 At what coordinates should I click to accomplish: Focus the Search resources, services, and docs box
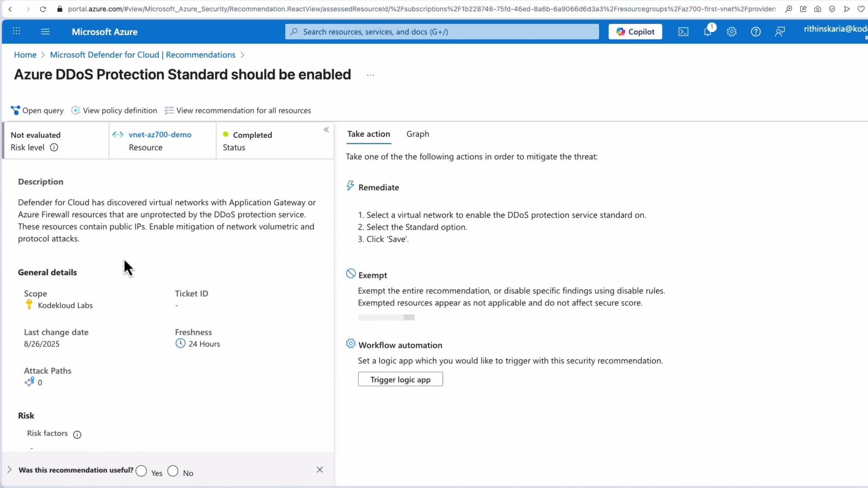click(442, 32)
